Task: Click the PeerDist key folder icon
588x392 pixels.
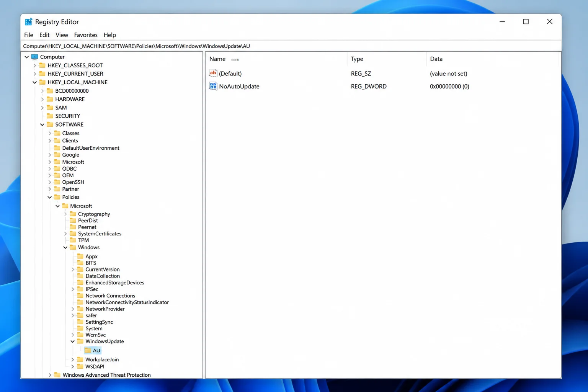Action: click(73, 220)
